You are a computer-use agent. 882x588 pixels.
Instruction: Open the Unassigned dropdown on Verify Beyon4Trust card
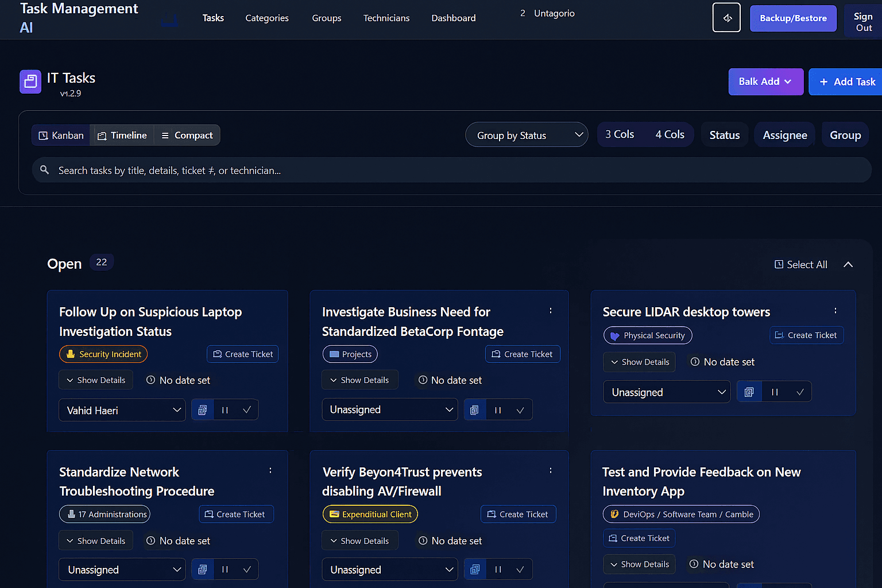coord(389,569)
